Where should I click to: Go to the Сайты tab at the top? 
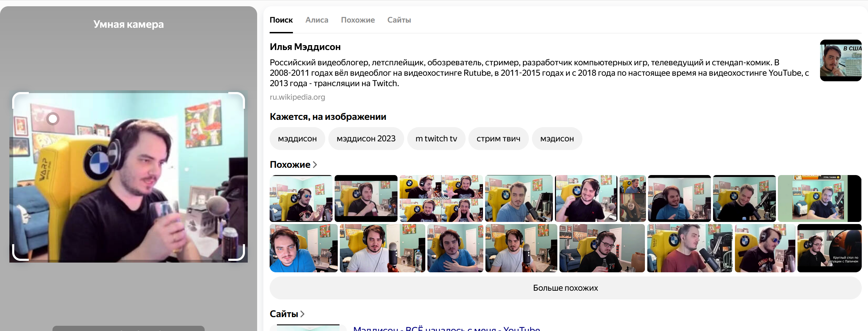pos(399,20)
